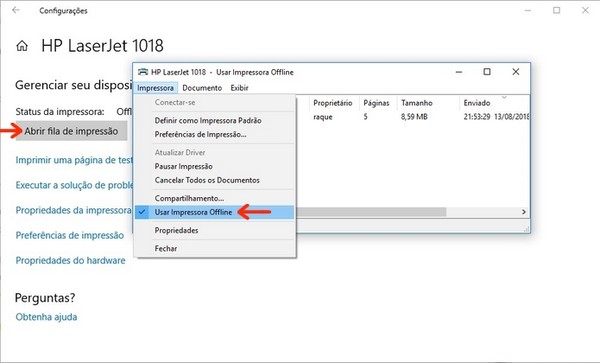The image size is (600, 363).
Task: Sort by the Proprietário column header
Action: coord(333,103)
